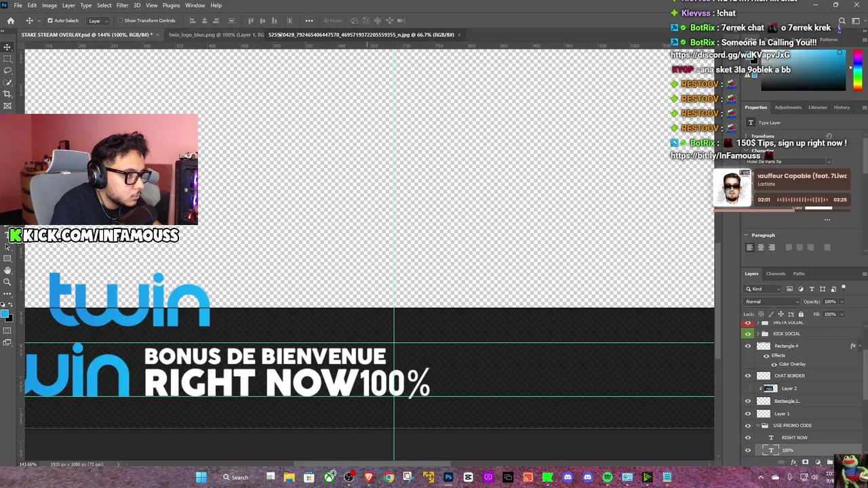Open Spotify from the taskbar
Image resolution: width=868 pixels, height=488 pixels.
point(608,477)
